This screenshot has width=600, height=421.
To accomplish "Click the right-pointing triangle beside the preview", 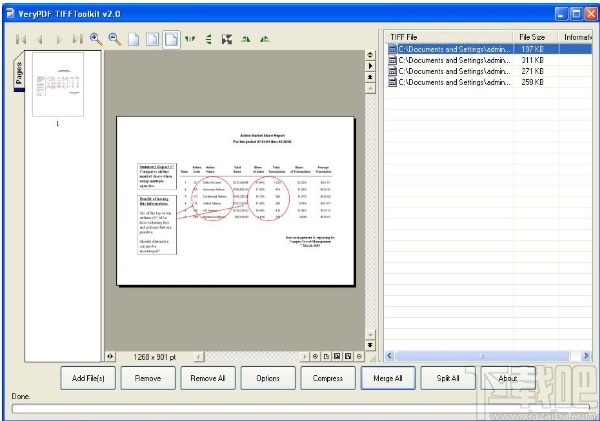I will pyautogui.click(x=370, y=66).
